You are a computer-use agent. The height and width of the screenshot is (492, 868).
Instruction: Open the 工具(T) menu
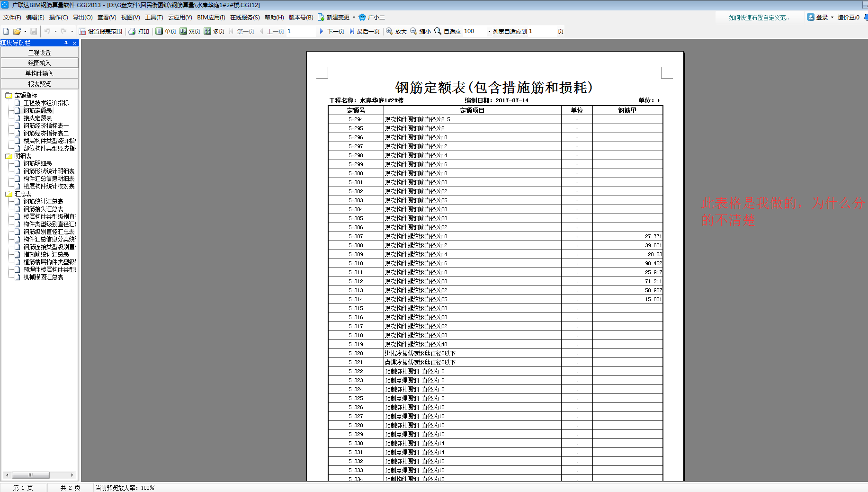tap(154, 18)
